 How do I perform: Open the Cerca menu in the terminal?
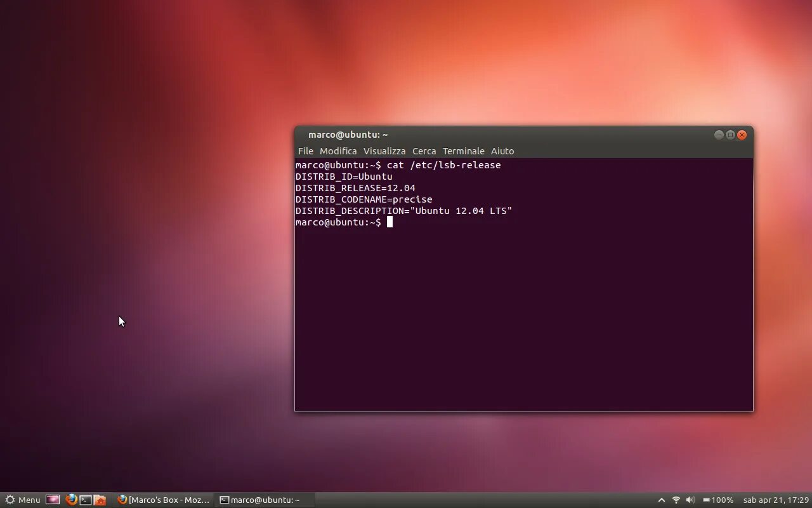(x=424, y=151)
